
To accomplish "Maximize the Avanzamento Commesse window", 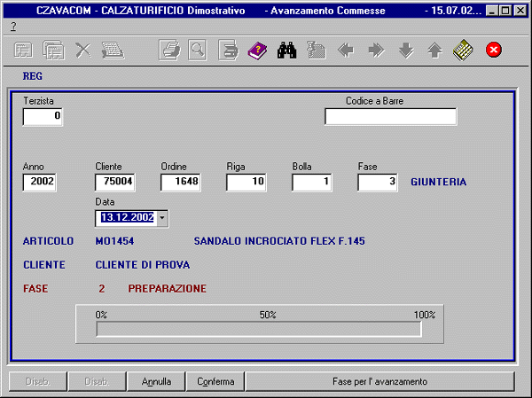I will click(505, 11).
